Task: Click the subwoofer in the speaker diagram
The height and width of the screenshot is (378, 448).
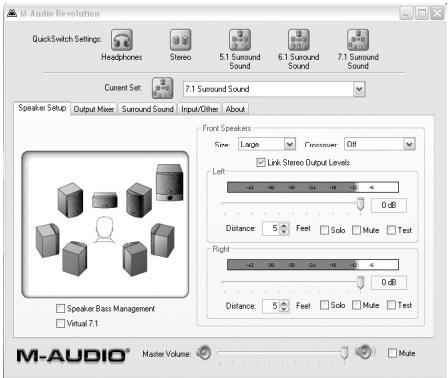Action: point(170,183)
